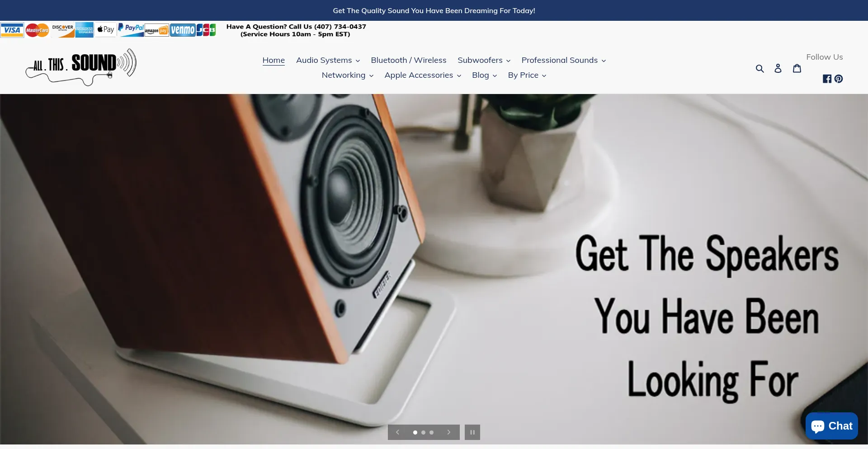Select the Visa payment icon
The width and height of the screenshot is (868, 449).
coord(12,29)
